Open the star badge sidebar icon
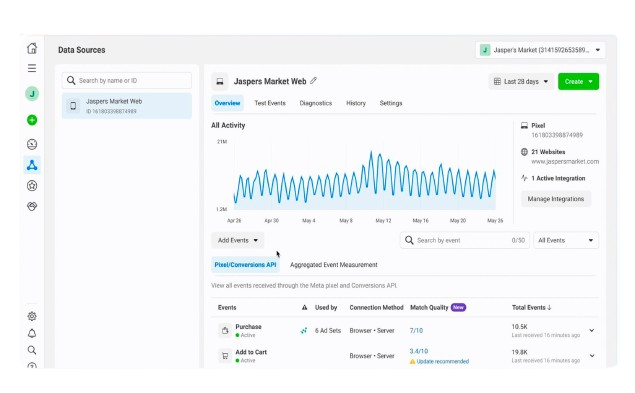 (32, 186)
